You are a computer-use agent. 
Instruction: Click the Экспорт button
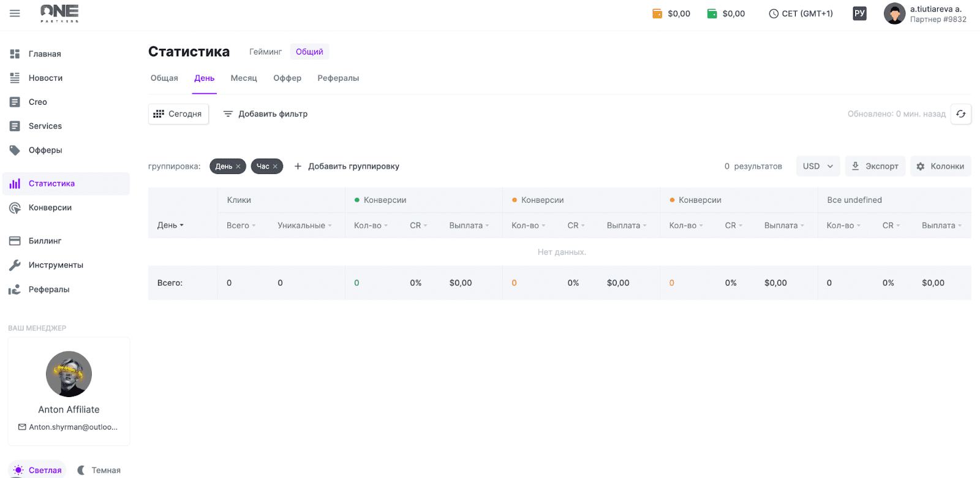pos(875,166)
